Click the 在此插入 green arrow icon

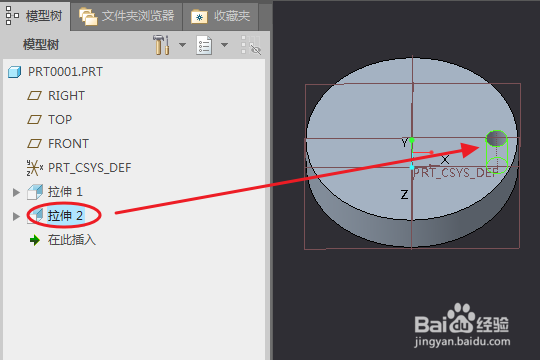(35, 240)
